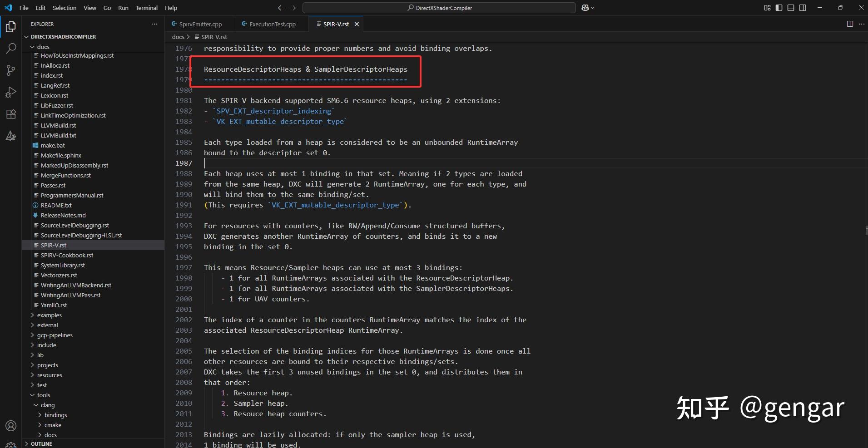Open SPIRV-Cookbook.rst file
868x448 pixels.
[93, 255]
